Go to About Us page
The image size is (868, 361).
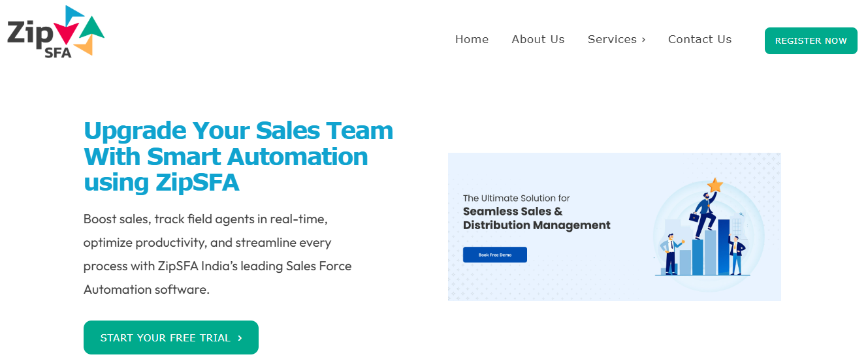pos(538,39)
